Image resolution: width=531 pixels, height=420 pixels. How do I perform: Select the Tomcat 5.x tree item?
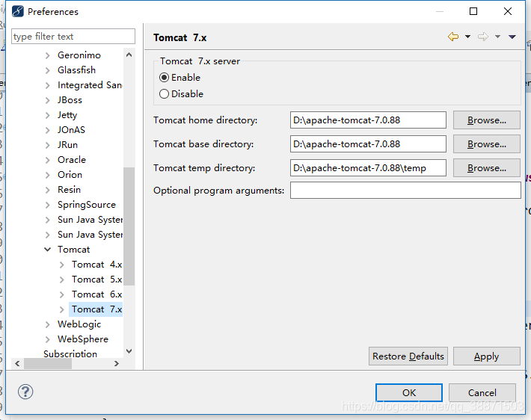(x=97, y=280)
